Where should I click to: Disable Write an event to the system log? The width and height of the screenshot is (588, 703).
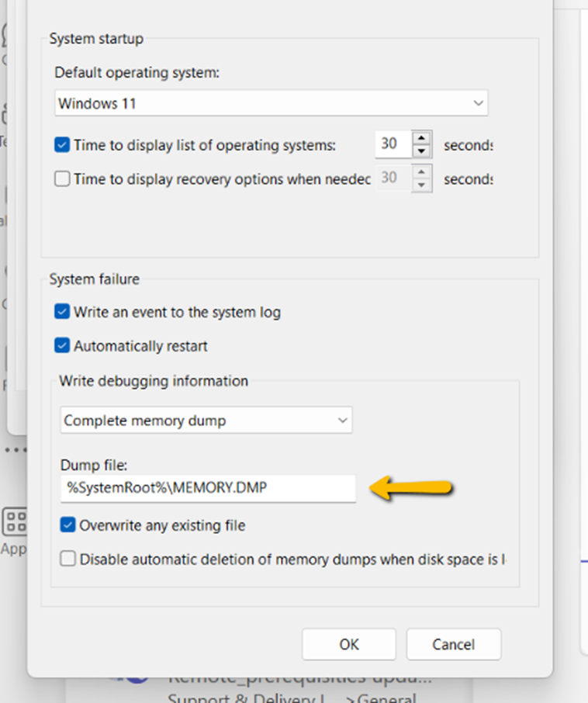(61, 312)
